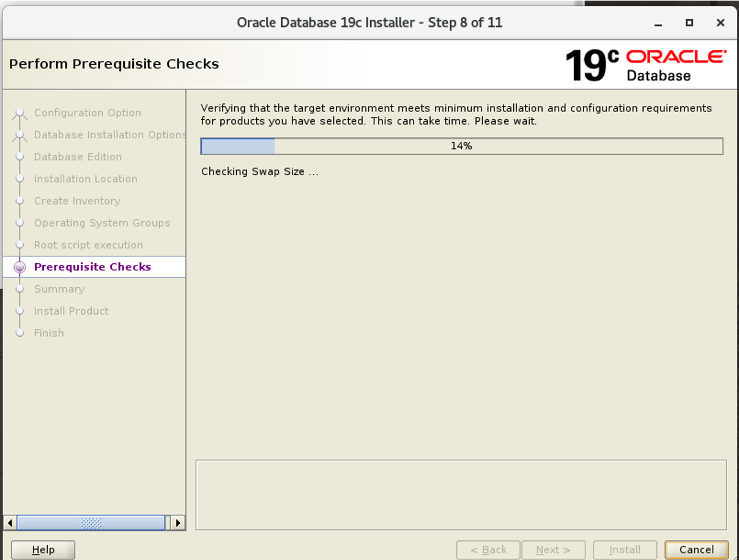Click the disabled Install button

click(x=625, y=550)
